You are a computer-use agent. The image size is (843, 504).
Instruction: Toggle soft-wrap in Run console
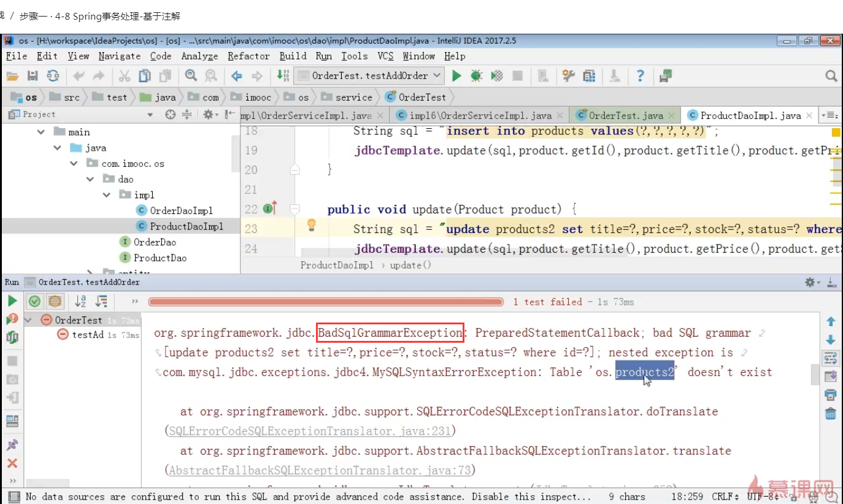[x=831, y=358]
